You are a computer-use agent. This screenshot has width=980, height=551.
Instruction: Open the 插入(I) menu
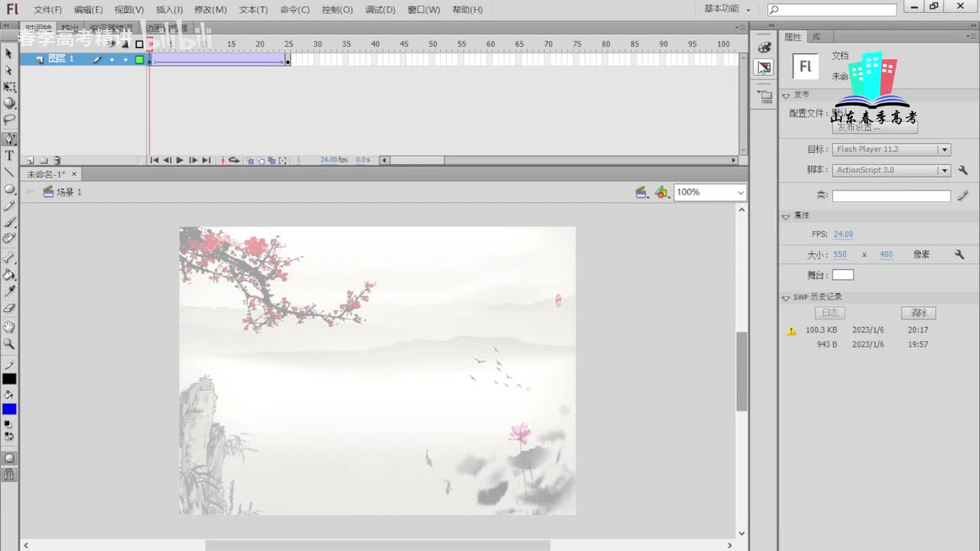(169, 10)
